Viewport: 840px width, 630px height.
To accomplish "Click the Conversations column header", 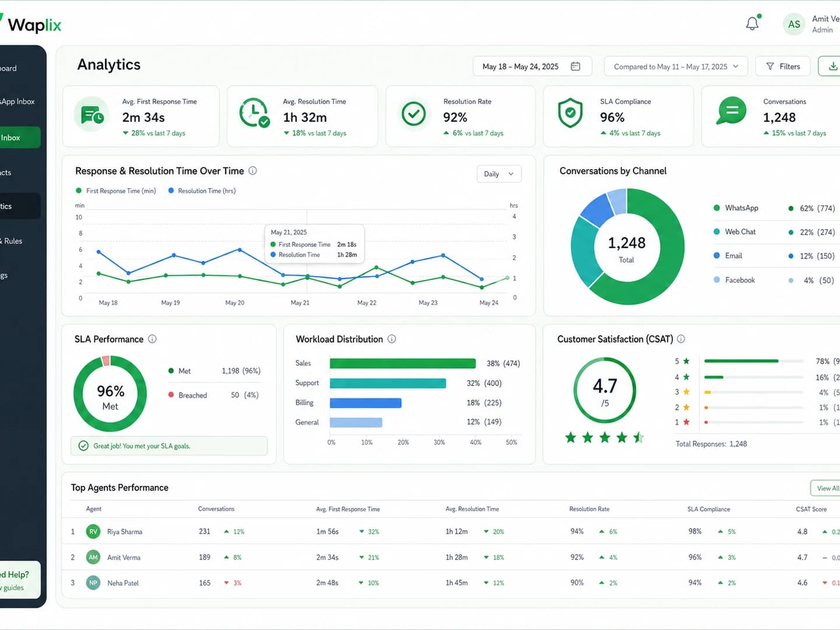I will point(216,509).
